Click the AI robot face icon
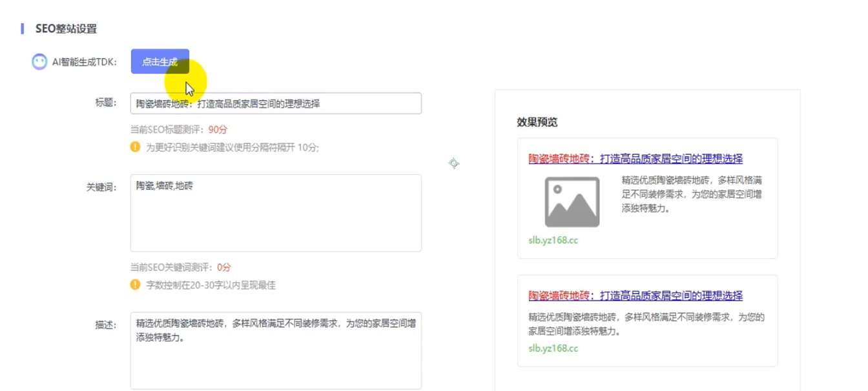The height and width of the screenshot is (391, 868). tap(39, 62)
